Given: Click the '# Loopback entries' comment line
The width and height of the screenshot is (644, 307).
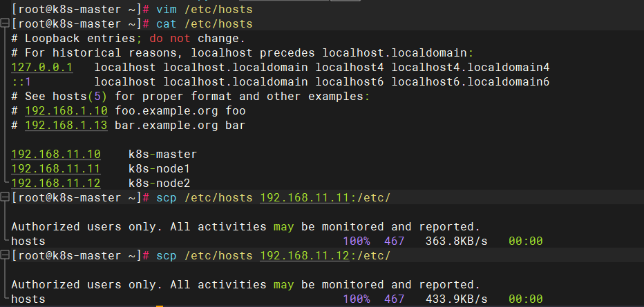Looking at the screenshot, I should [128, 39].
